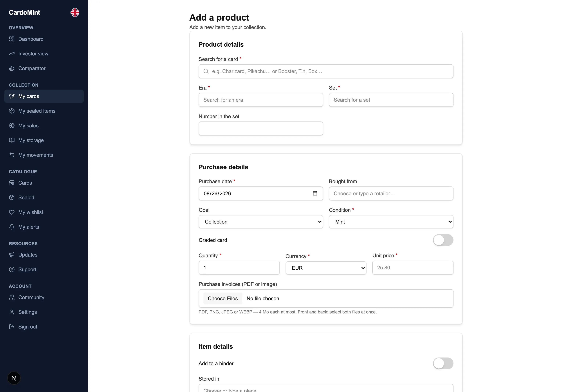The image size is (564, 392).
Task: Click the Choose Files button
Action: point(223,299)
